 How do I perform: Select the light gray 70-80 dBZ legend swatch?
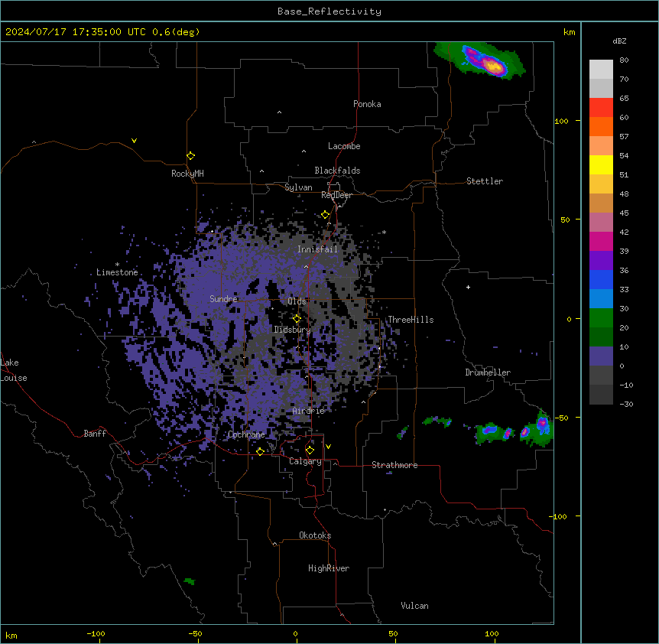(x=601, y=69)
